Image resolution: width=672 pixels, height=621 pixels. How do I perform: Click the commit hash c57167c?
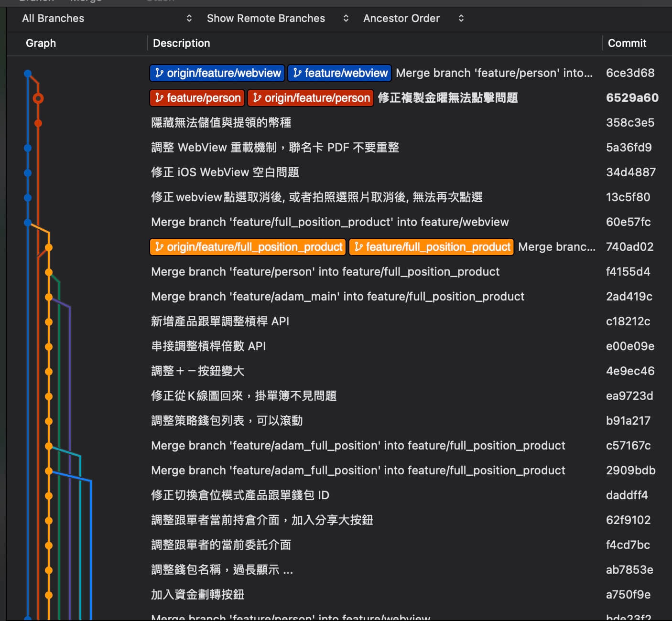[x=628, y=446]
